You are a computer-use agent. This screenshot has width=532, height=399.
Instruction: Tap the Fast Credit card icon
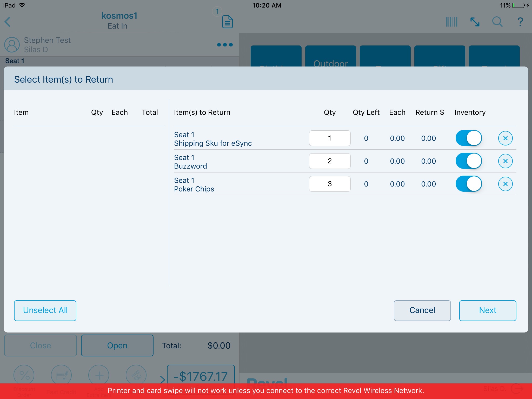pos(61,375)
